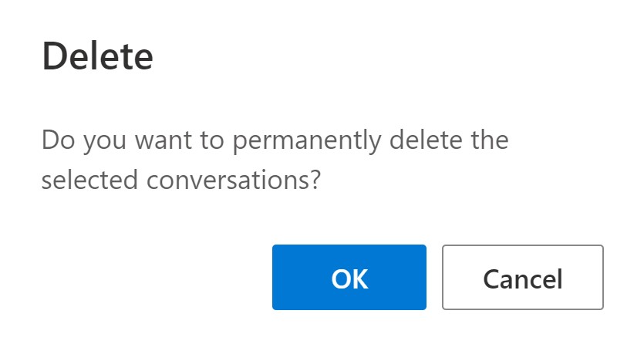Click the word "permanently" in the message
The width and height of the screenshot is (644, 351).
(x=307, y=141)
